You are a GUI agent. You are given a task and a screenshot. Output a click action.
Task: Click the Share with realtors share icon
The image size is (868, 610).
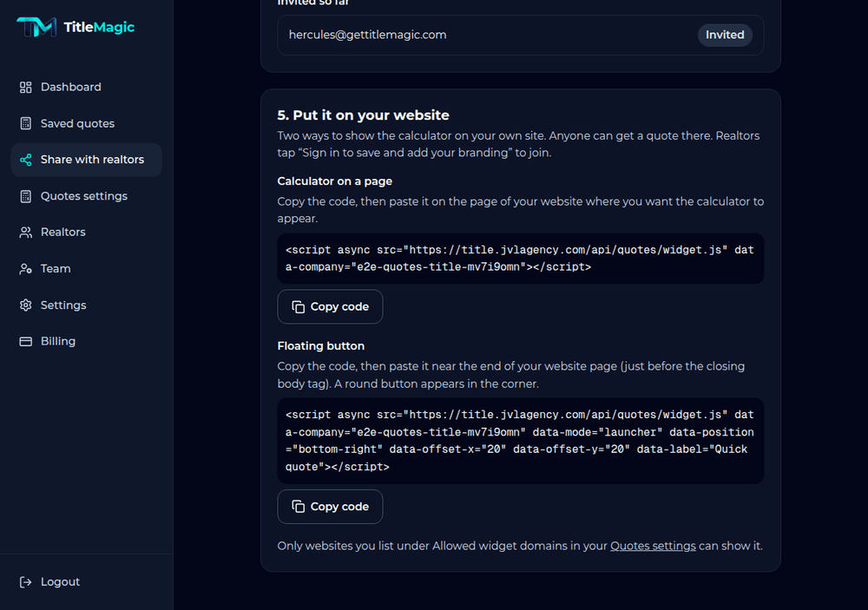click(25, 160)
